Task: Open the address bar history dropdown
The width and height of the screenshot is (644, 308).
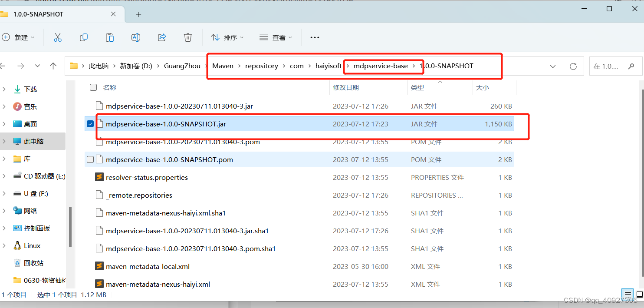Action: [x=553, y=66]
